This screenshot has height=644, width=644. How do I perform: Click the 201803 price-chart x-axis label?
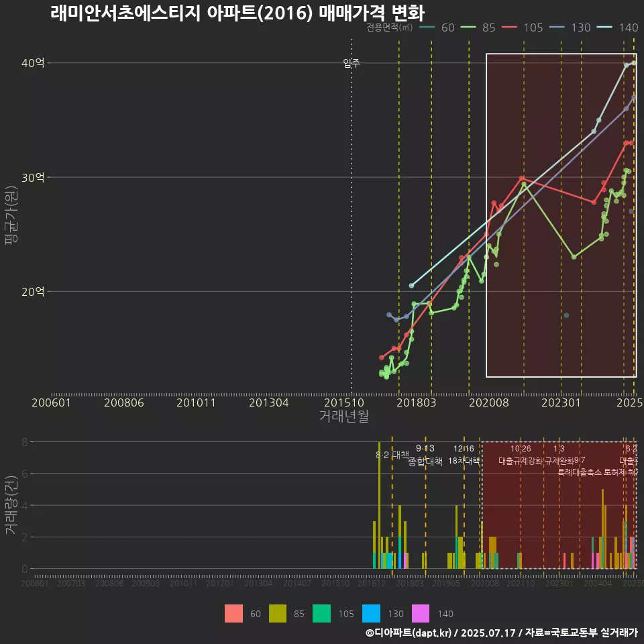416,402
